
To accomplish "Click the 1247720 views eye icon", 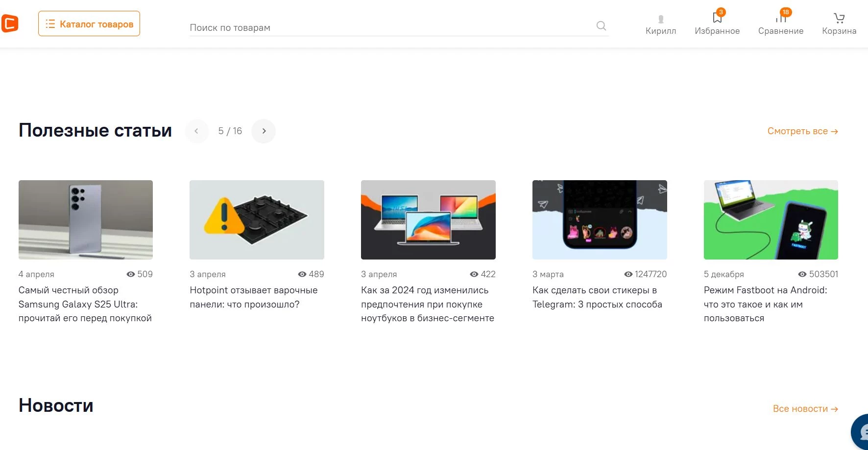I will (628, 274).
